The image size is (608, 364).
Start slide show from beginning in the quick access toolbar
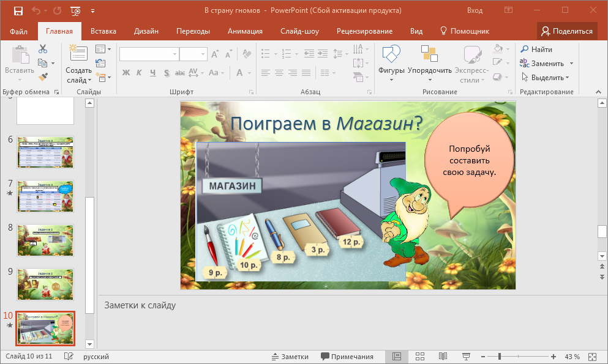point(75,11)
